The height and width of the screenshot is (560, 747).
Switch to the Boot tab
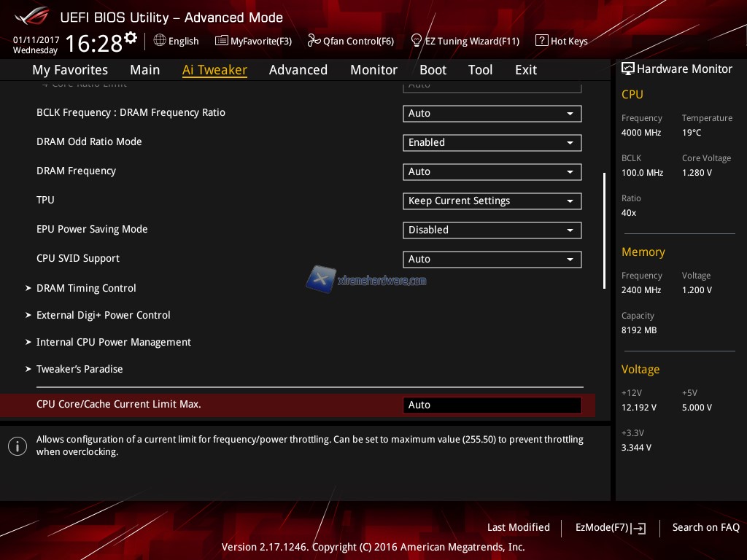click(433, 70)
